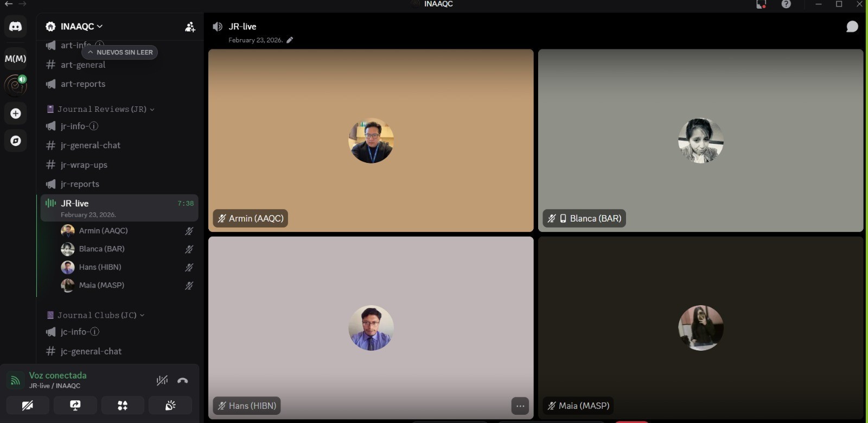This screenshot has width=868, height=423.
Task: Toggle noise suppression in the voice panel
Action: (x=162, y=381)
